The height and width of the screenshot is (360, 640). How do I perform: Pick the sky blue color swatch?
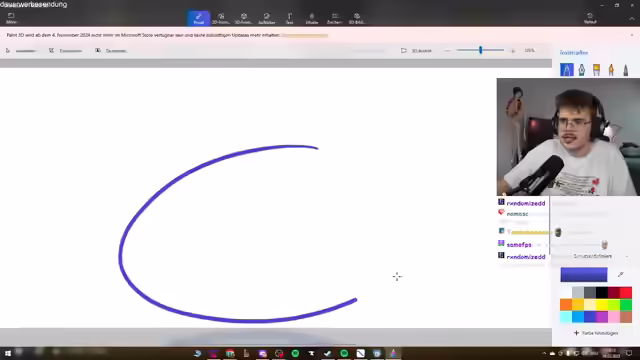(x=578, y=317)
